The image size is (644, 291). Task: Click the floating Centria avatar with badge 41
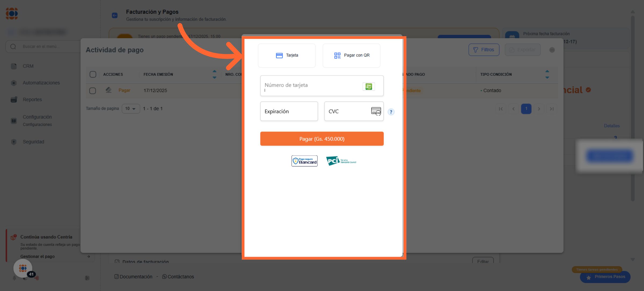tap(23, 268)
